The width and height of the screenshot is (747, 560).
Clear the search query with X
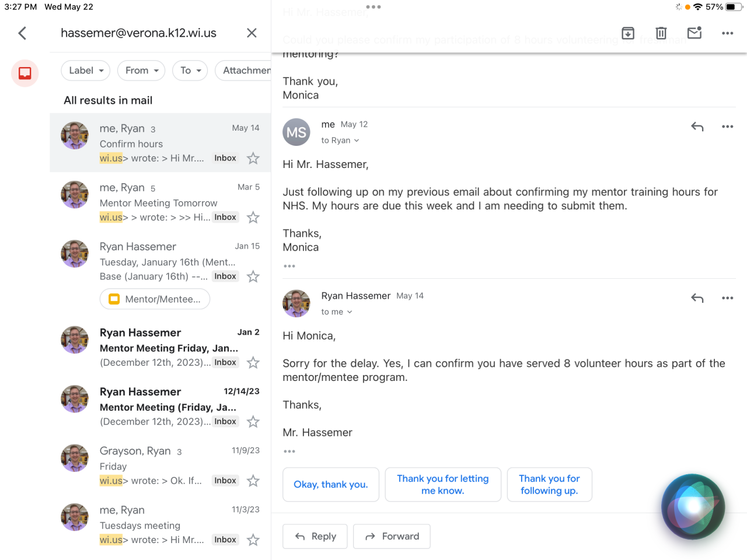[x=252, y=33]
